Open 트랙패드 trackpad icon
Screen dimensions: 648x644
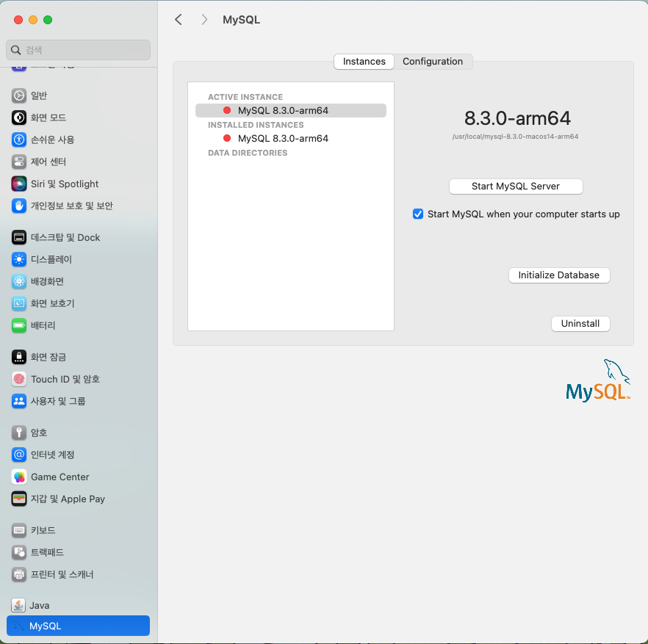tap(18, 552)
